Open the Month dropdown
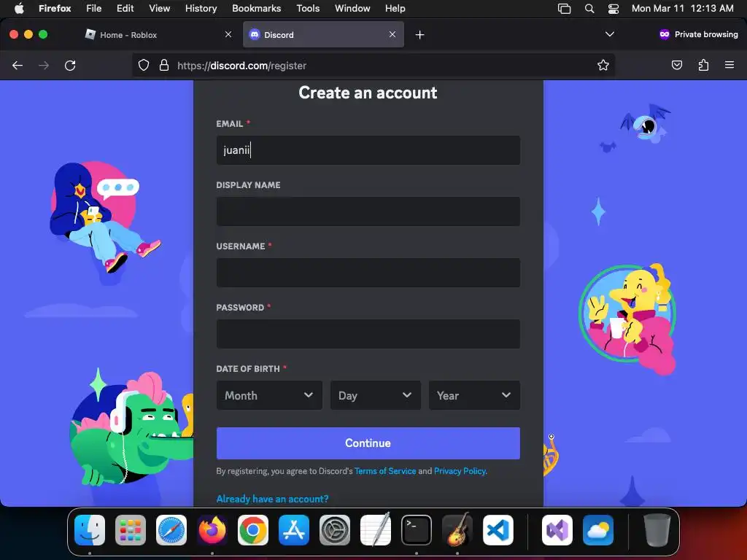 coord(269,395)
